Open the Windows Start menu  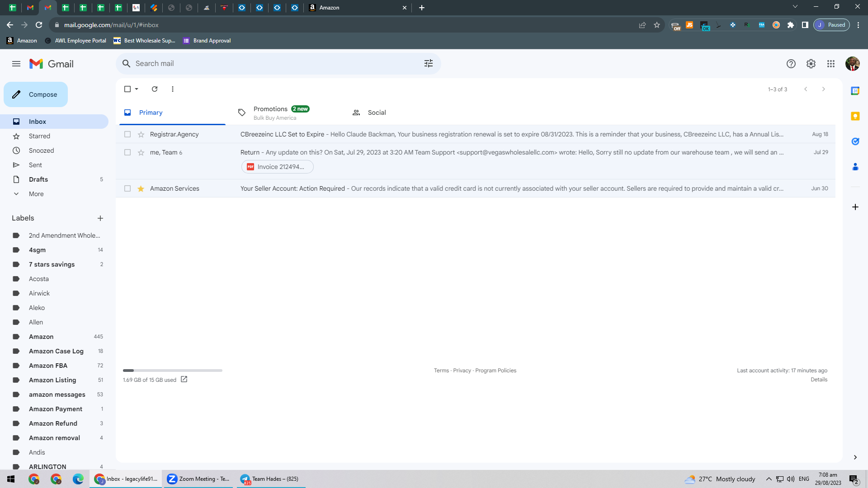(11, 479)
